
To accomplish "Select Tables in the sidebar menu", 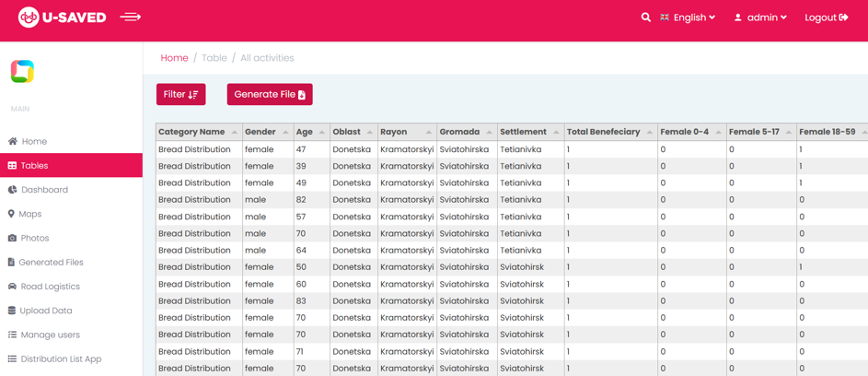I will pyautogui.click(x=34, y=166).
